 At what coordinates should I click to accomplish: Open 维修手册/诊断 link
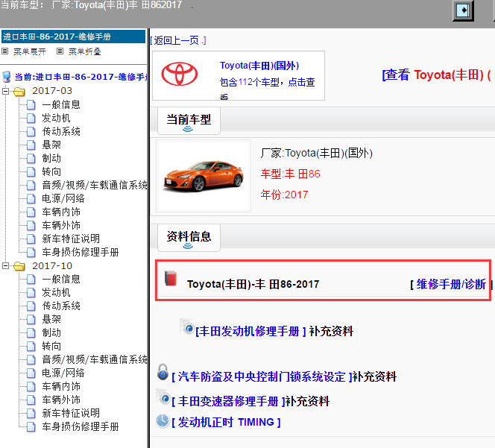tap(451, 284)
